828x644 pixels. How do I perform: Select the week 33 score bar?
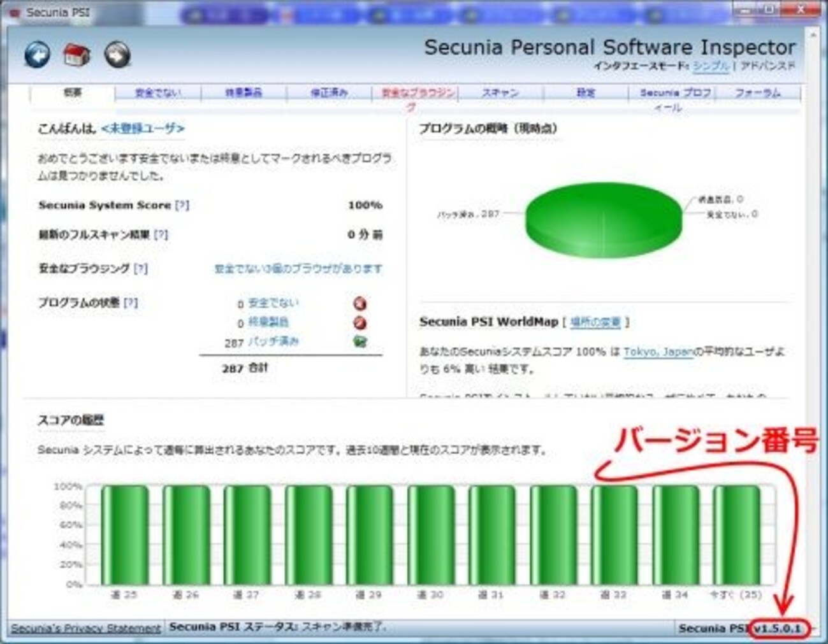point(614,535)
